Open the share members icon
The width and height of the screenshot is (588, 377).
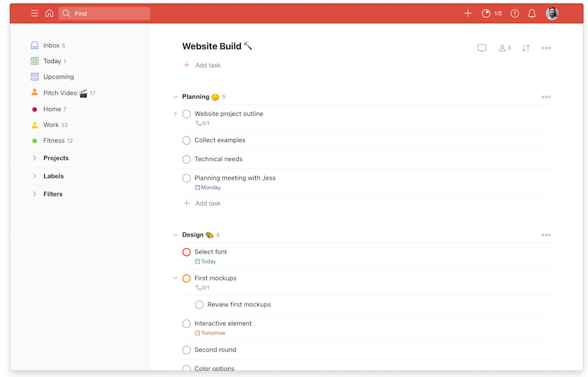505,48
